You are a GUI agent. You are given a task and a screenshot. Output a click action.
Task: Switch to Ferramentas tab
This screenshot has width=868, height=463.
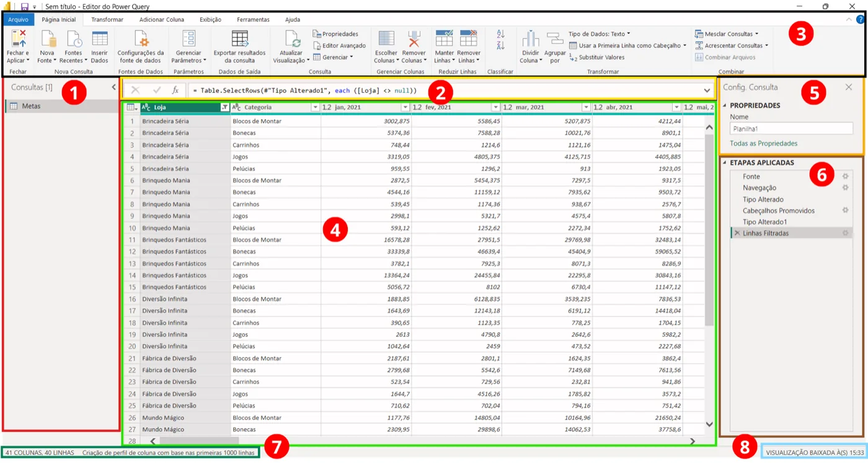point(252,20)
